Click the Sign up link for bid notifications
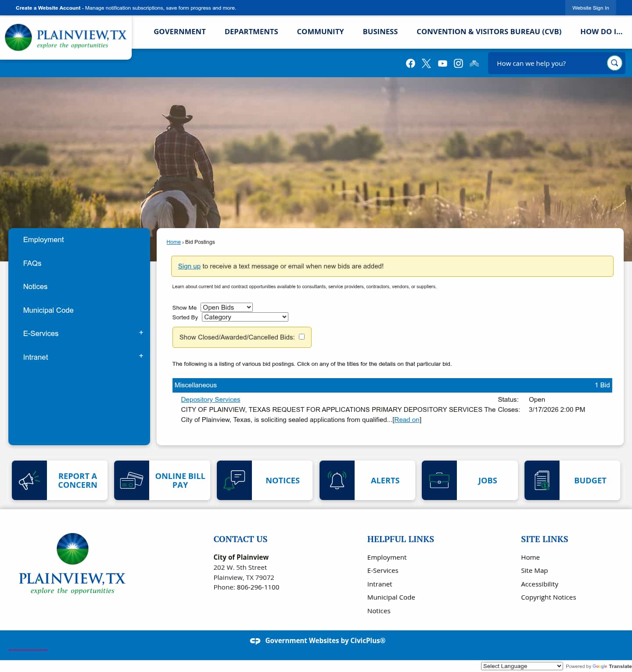Viewport: 632px width, 672px height. pyautogui.click(x=189, y=266)
